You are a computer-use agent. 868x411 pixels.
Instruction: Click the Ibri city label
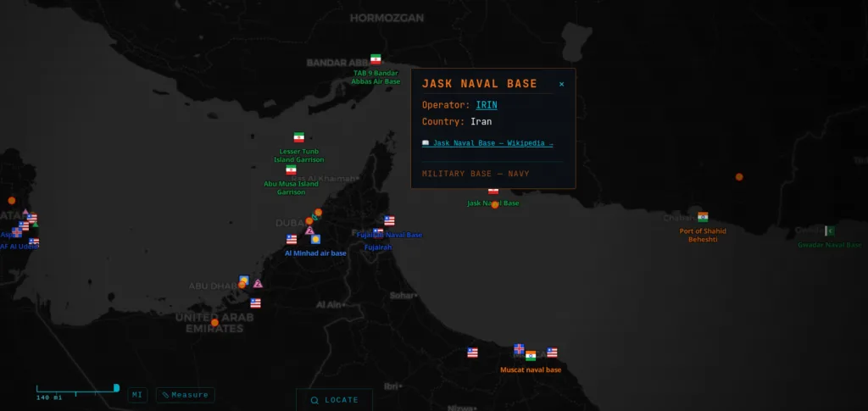coord(392,386)
